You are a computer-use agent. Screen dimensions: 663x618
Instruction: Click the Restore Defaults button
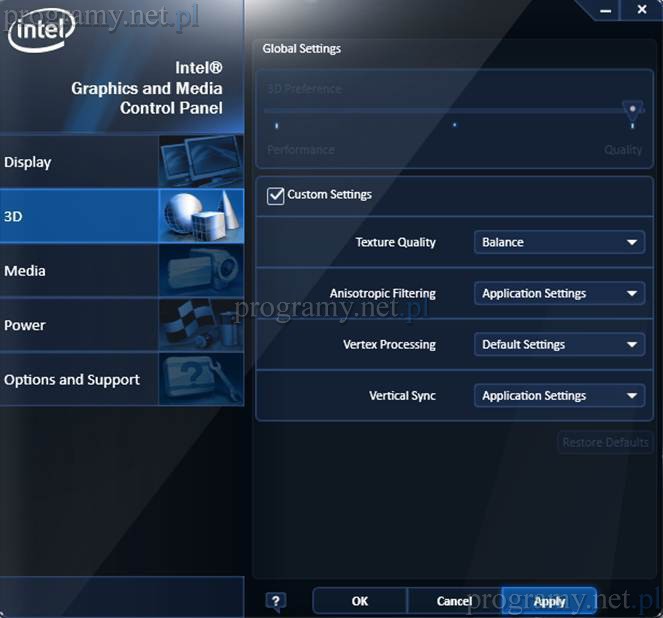point(605,442)
